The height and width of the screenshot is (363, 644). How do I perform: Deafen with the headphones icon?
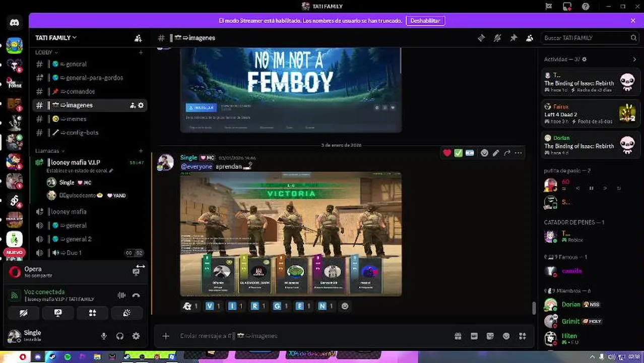click(120, 336)
